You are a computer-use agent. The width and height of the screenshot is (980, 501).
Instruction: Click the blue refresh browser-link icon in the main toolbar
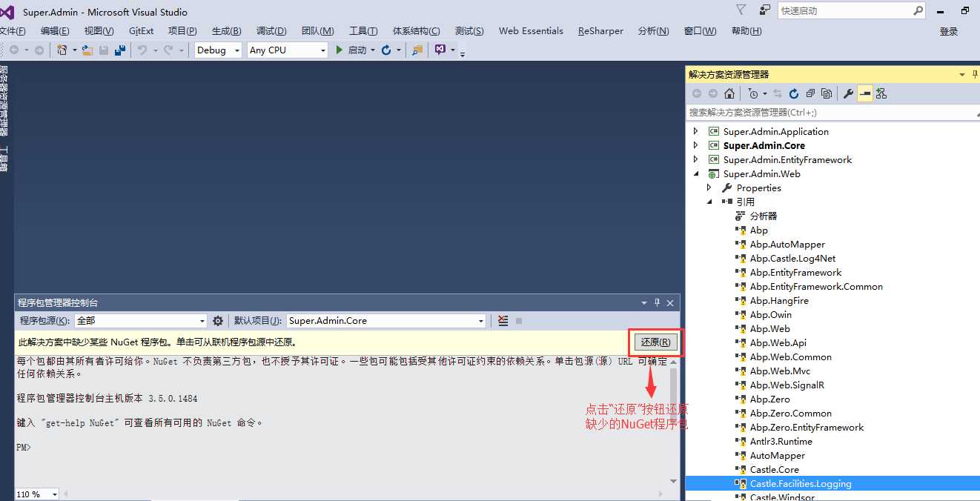(386, 50)
